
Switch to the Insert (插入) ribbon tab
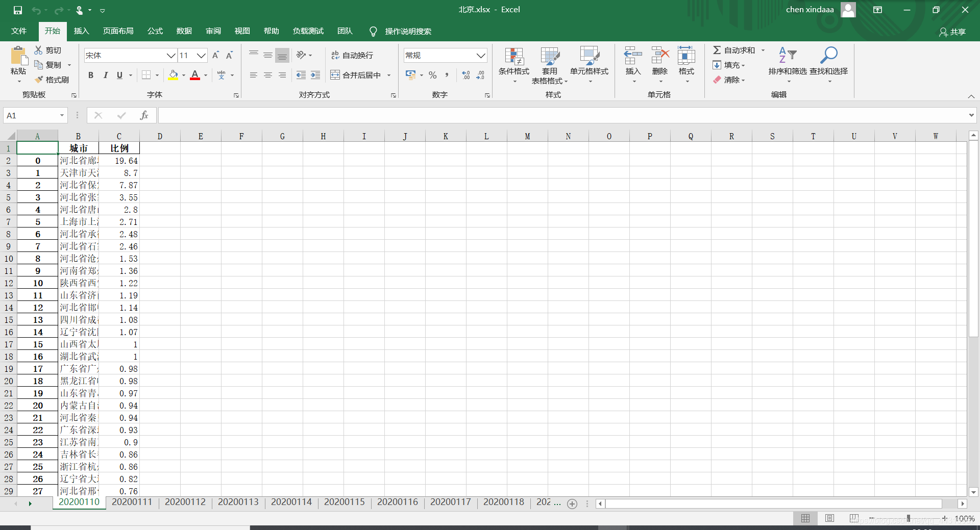point(82,31)
